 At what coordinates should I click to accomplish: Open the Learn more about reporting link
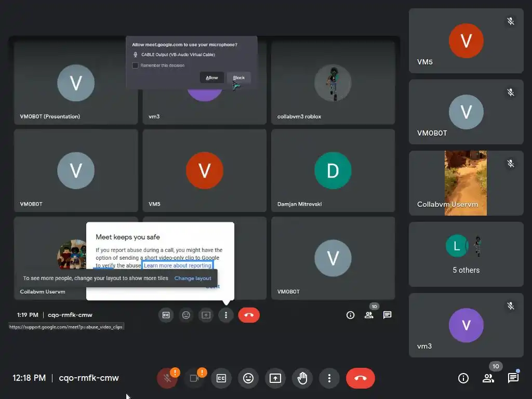[x=178, y=265]
